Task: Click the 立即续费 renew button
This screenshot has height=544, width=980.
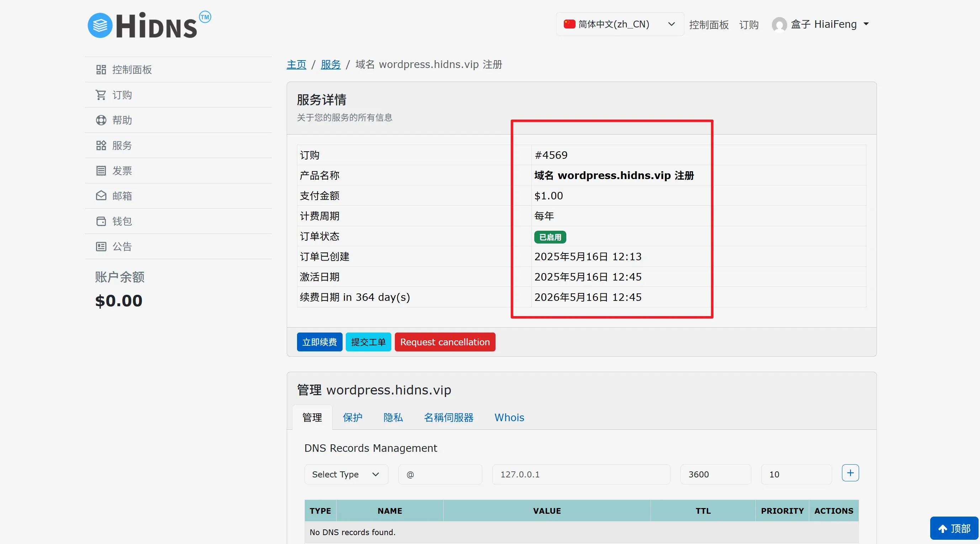Action: coord(319,342)
